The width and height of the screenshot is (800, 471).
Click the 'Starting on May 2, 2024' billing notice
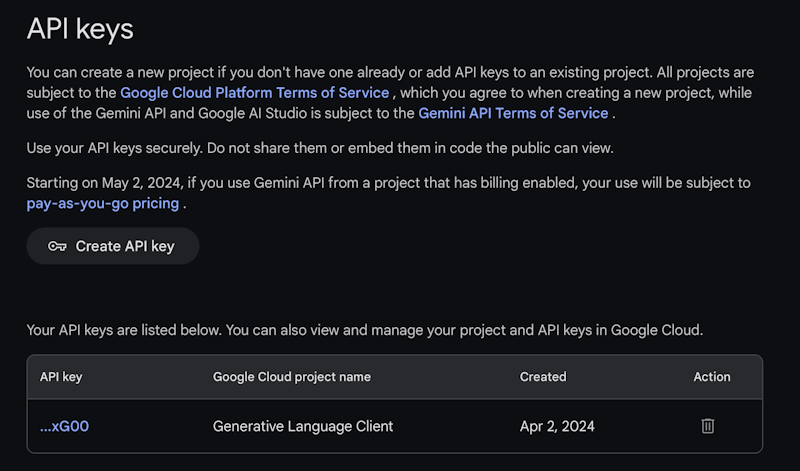pyautogui.click(x=388, y=183)
